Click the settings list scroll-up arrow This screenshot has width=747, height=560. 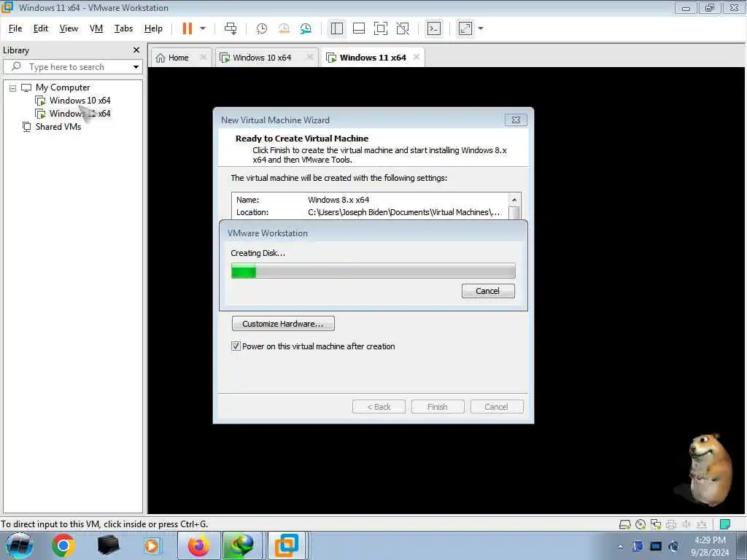click(x=514, y=200)
